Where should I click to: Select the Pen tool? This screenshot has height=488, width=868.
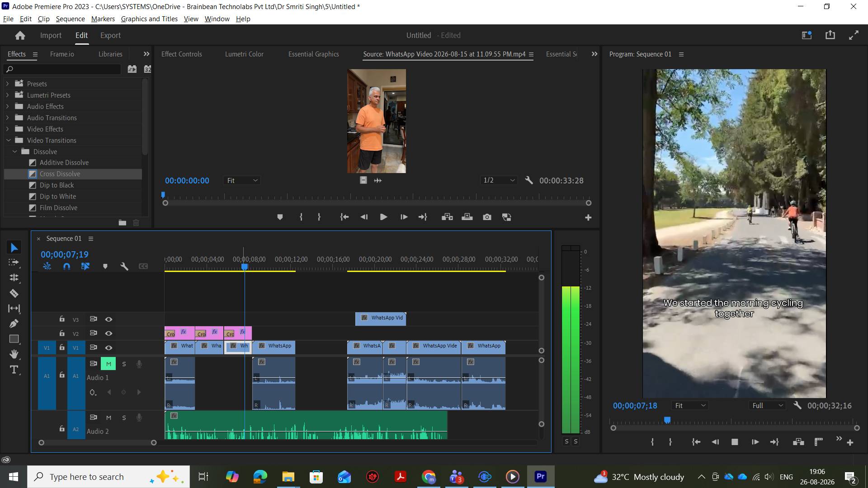click(14, 324)
